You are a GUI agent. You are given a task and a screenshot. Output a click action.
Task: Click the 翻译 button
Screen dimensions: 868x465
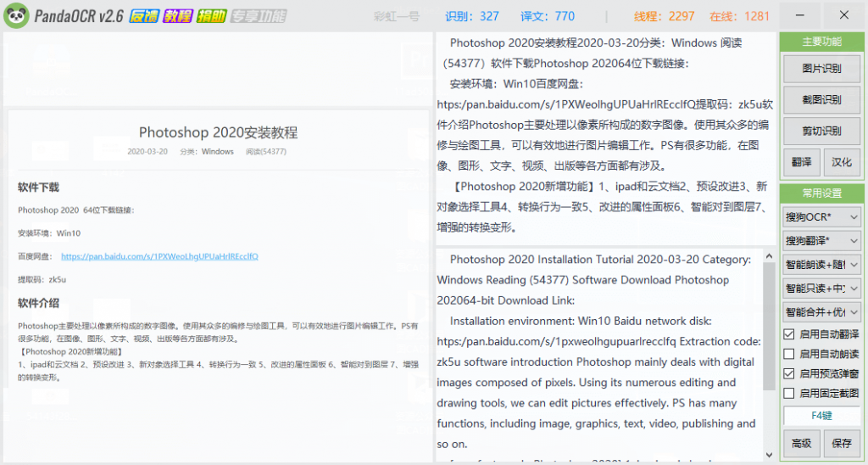[802, 162]
